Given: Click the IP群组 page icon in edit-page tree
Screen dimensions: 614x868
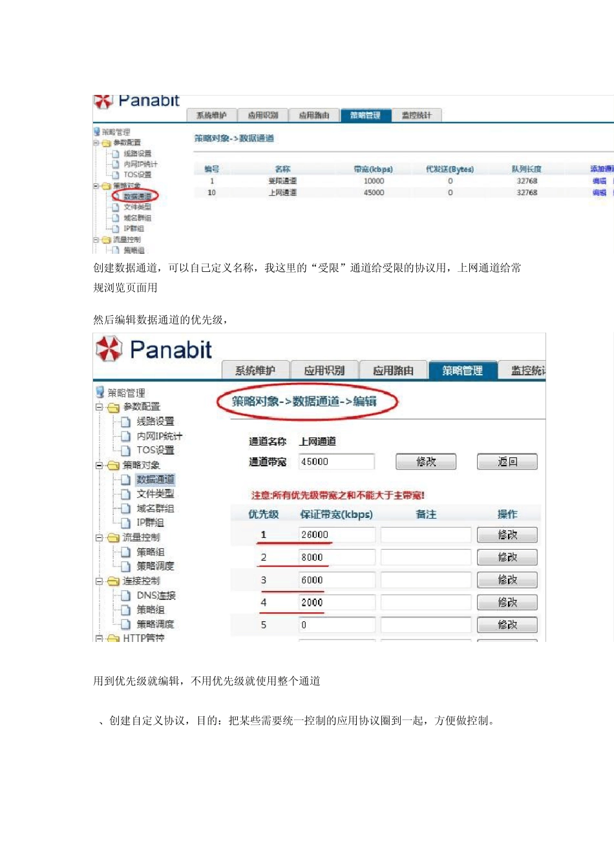Looking at the screenshot, I should (x=126, y=522).
